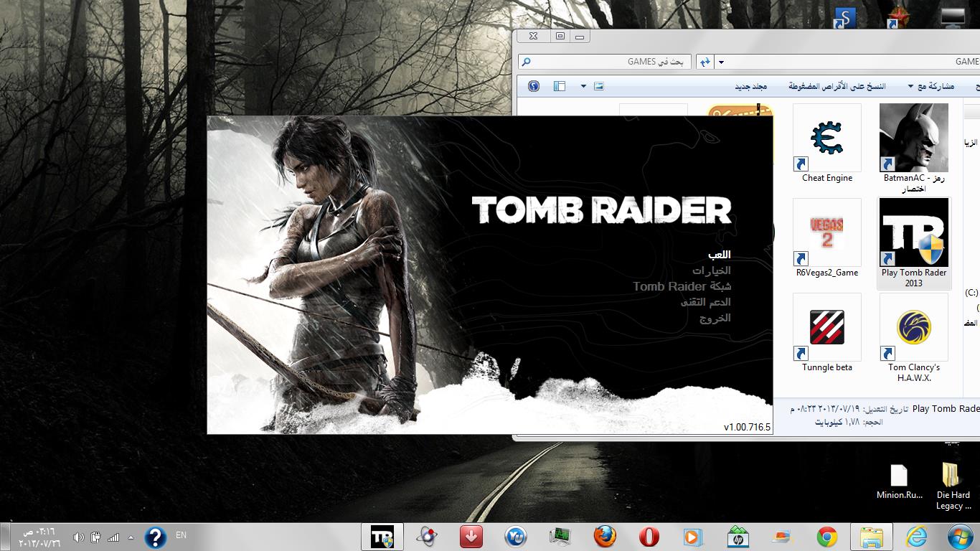Click النسخ على الأقراص المضغوطة burn button
The height and width of the screenshot is (551, 980).
pos(837,86)
